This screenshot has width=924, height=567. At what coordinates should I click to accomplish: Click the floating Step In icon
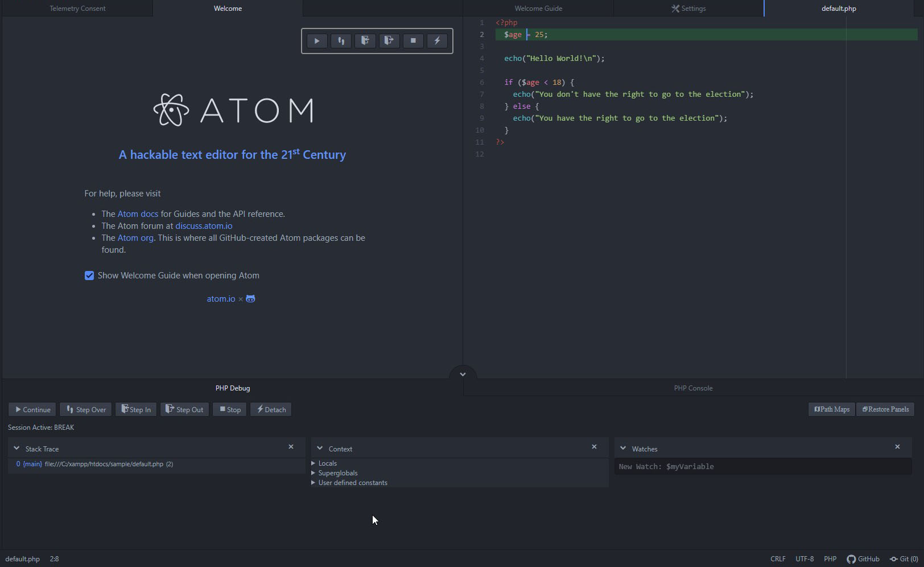[365, 41]
